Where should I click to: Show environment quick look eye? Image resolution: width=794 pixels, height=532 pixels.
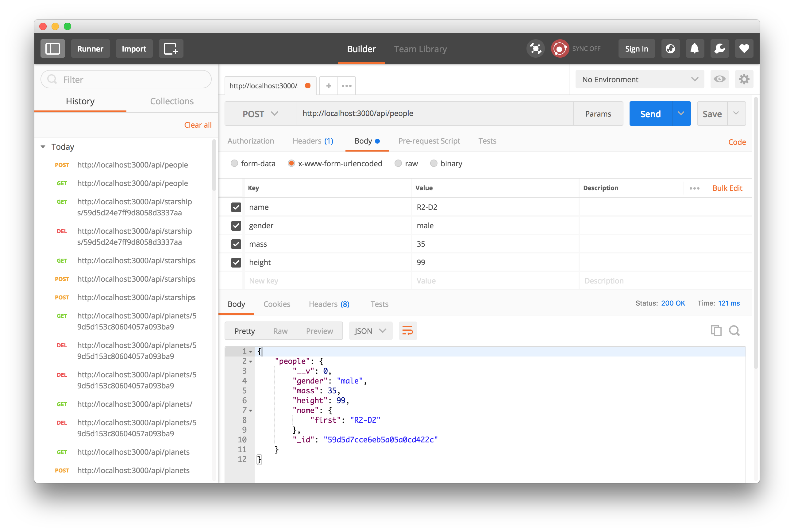(719, 79)
